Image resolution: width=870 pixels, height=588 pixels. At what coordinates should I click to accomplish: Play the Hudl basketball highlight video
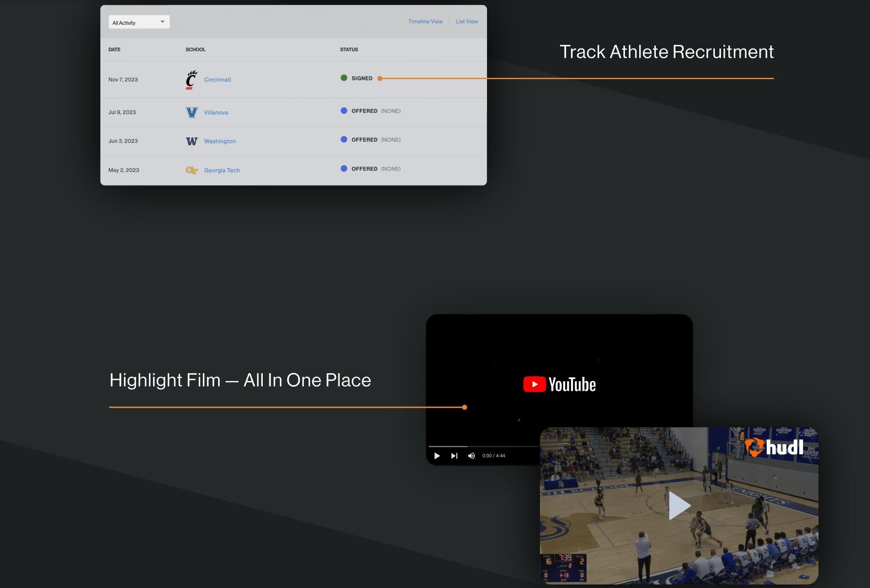[x=679, y=505]
